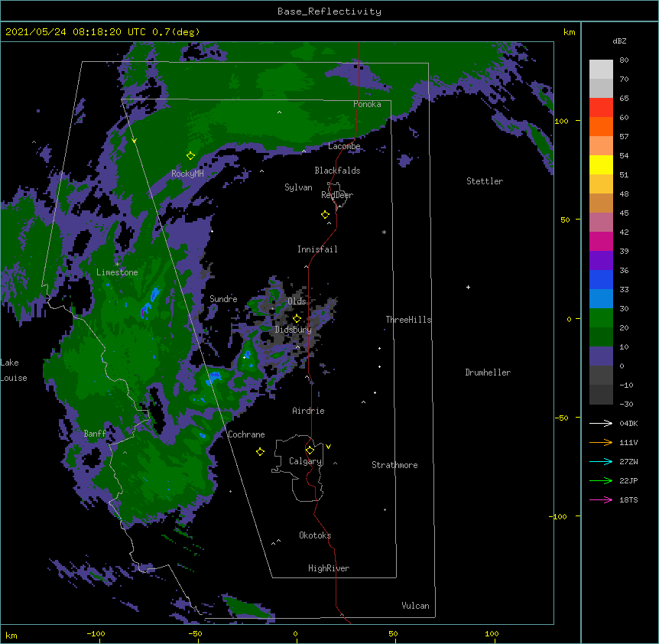This screenshot has height=644, width=659.
Task: Click the orange 111V arrow legend
Action: [x=601, y=442]
